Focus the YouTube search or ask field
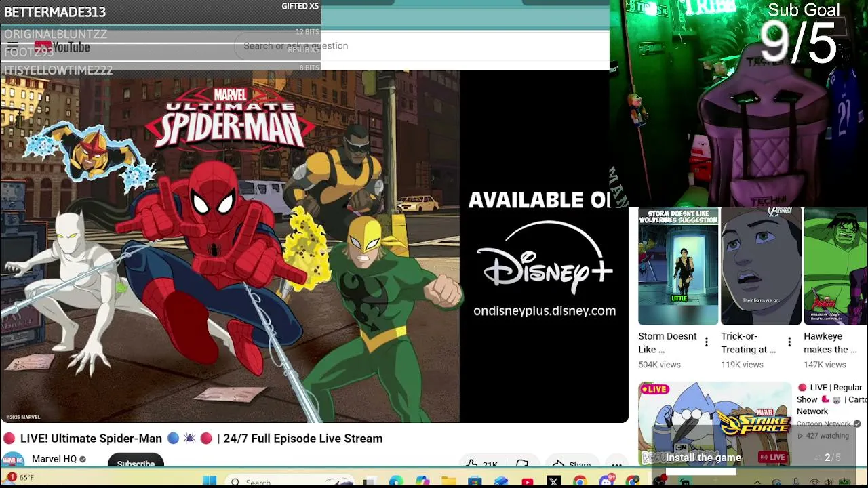868x488 pixels. pyautogui.click(x=420, y=45)
